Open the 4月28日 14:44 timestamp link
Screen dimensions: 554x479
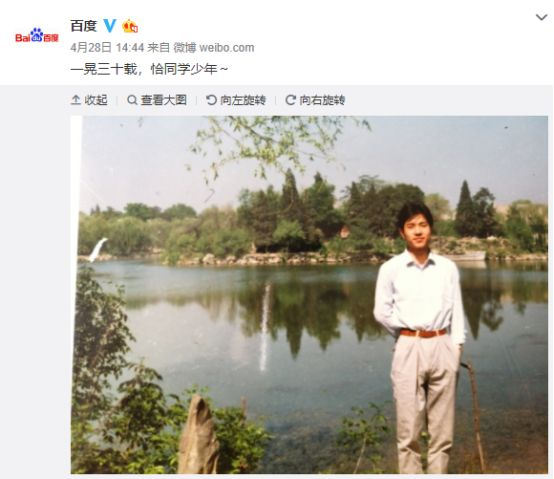pos(107,47)
